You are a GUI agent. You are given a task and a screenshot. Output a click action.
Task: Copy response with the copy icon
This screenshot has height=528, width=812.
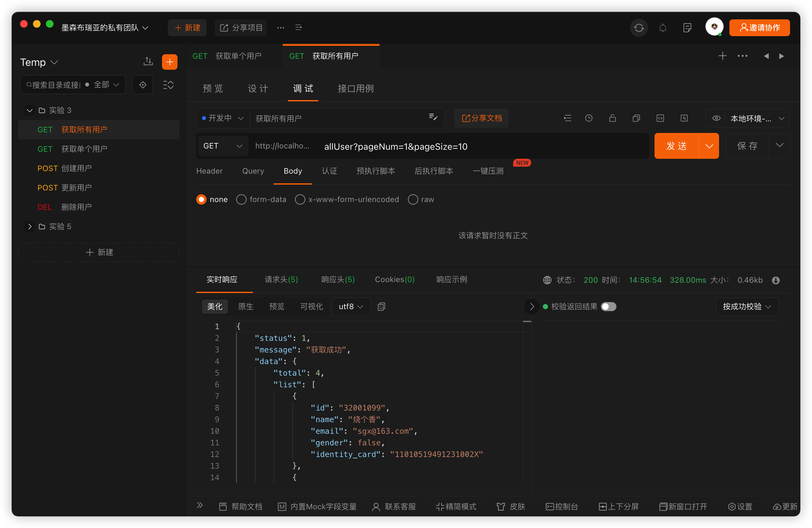click(381, 306)
